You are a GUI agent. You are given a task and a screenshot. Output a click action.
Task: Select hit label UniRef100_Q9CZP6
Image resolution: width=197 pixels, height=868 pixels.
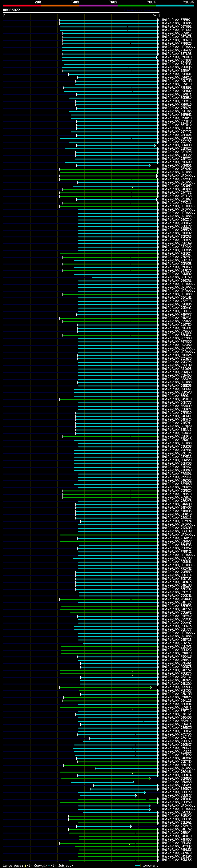tap(177, 362)
